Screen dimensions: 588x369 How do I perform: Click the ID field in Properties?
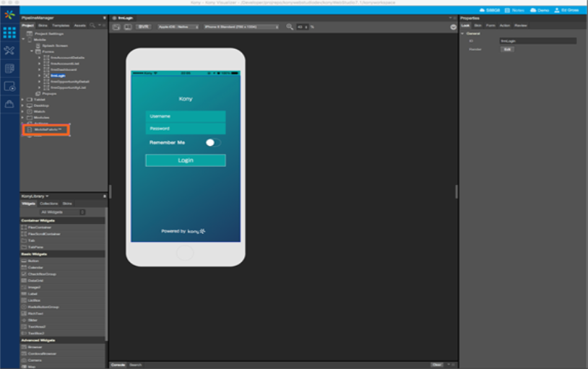click(538, 41)
